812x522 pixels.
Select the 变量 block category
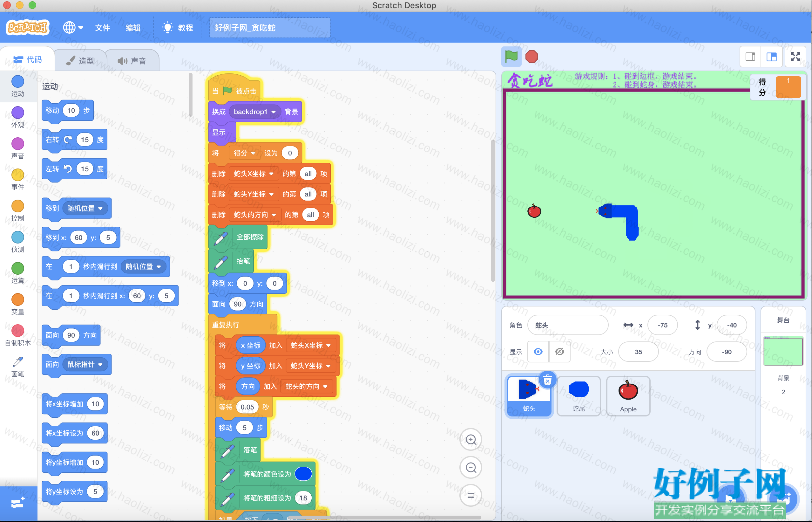click(x=17, y=304)
